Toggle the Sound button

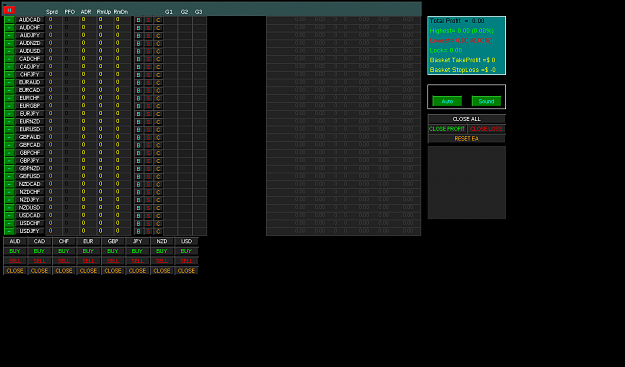click(x=486, y=101)
